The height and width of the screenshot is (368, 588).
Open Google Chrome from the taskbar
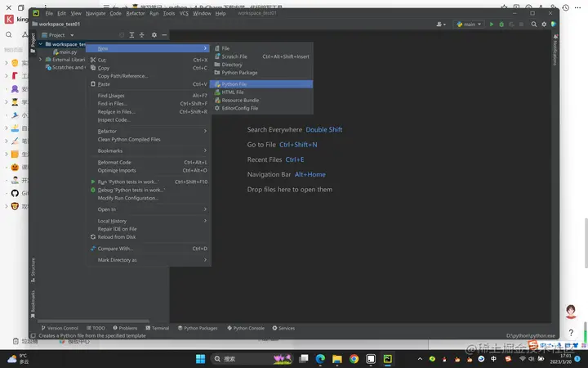pyautogui.click(x=354, y=359)
